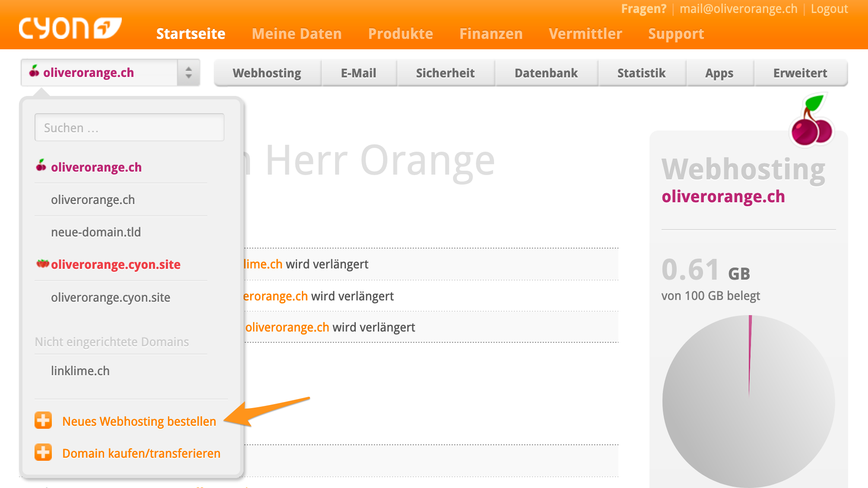Screen dimensions: 868x488
Task: Open the Erweitert tab menu
Action: pos(800,73)
